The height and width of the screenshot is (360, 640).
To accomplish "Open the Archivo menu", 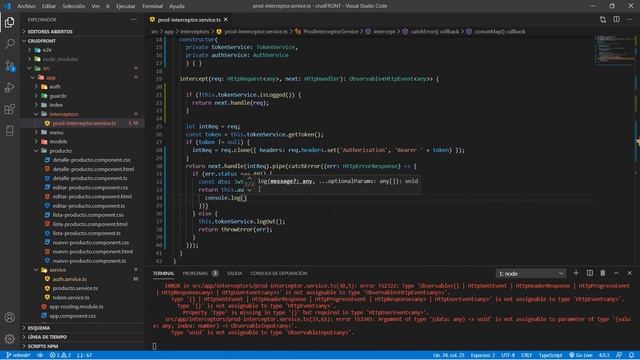I will coord(27,6).
